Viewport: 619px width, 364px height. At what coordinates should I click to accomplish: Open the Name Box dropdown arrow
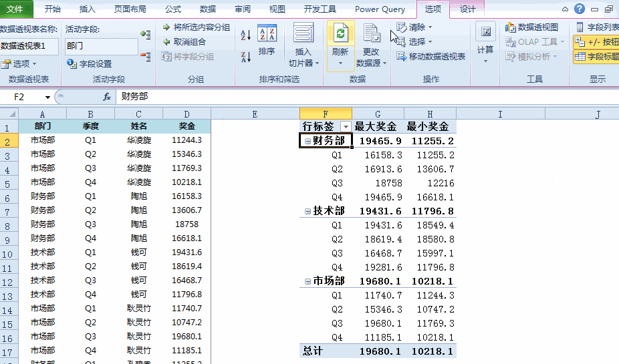click(47, 97)
